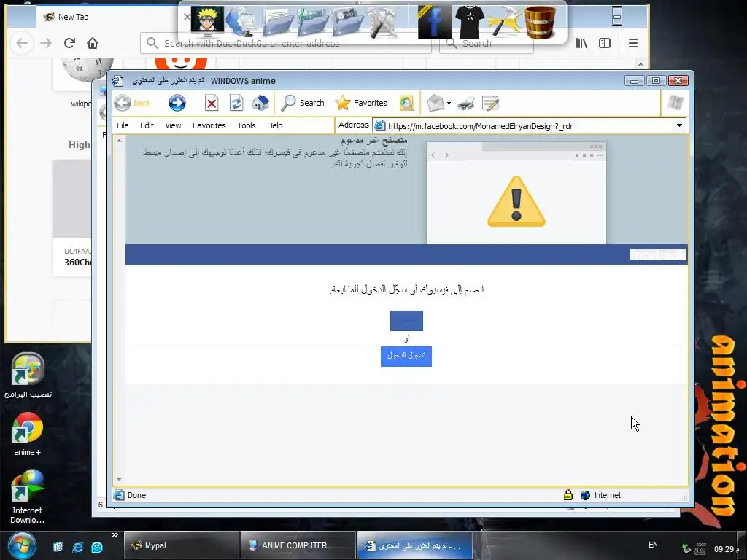Reload the page in Mypal browser
Viewport: 747px width, 560px height.
69,43
